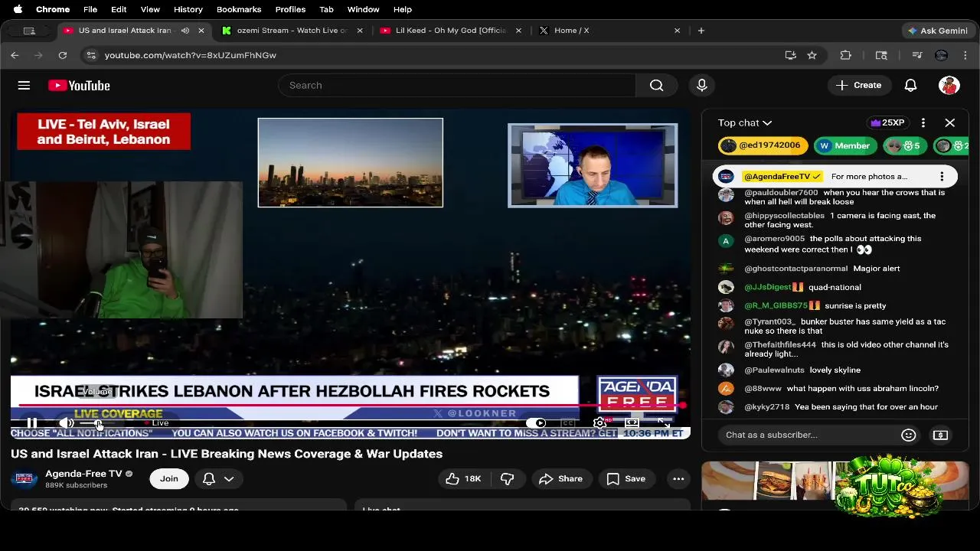The width and height of the screenshot is (980, 551).
Task: Pause the live video
Action: point(32,422)
